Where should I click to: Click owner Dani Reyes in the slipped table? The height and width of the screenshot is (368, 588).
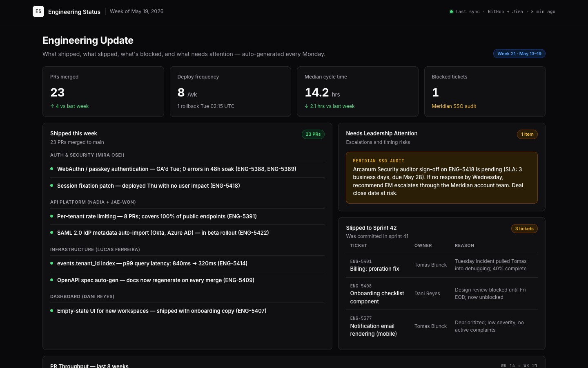(427, 294)
